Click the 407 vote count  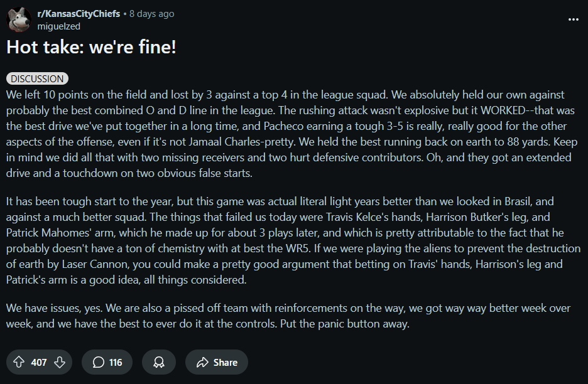coord(39,362)
